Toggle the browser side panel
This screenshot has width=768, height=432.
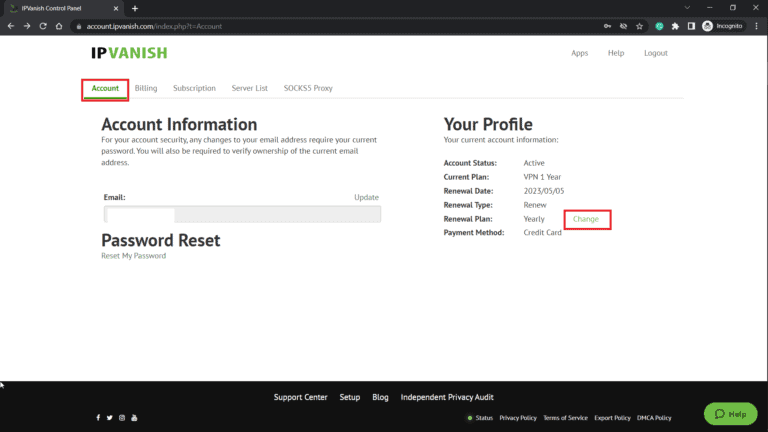(691, 26)
